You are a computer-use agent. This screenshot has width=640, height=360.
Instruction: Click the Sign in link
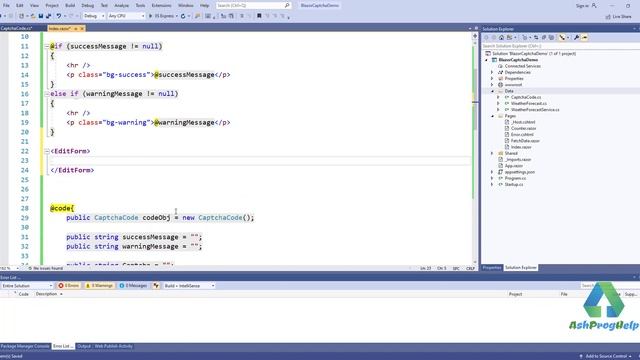[x=582, y=6]
